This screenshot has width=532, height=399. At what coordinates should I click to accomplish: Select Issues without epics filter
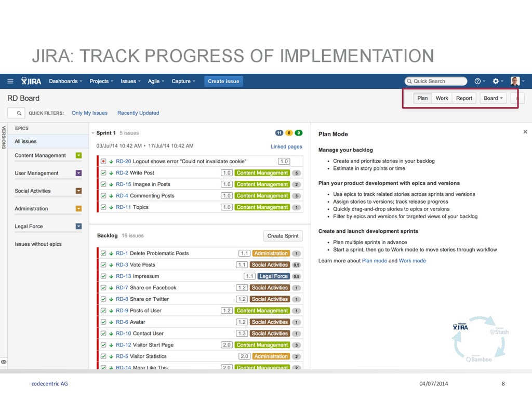pyautogui.click(x=38, y=244)
